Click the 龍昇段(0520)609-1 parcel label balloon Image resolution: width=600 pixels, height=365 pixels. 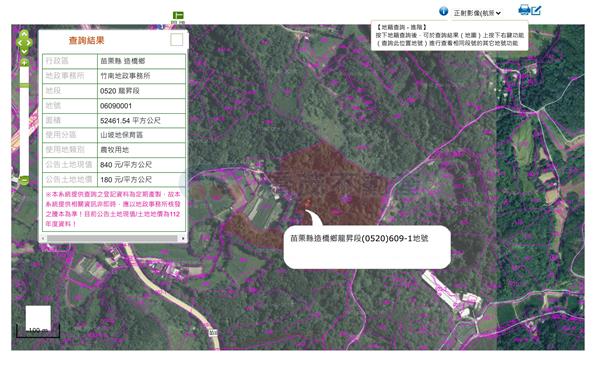coord(367,247)
